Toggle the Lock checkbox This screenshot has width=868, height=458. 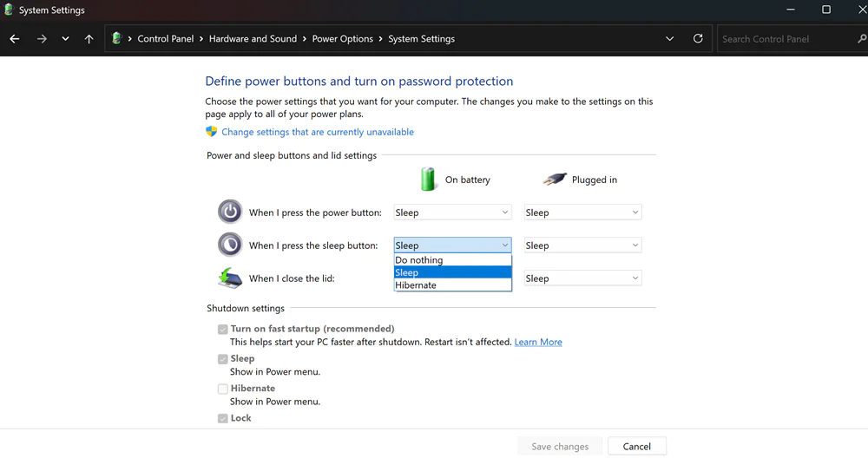222,419
